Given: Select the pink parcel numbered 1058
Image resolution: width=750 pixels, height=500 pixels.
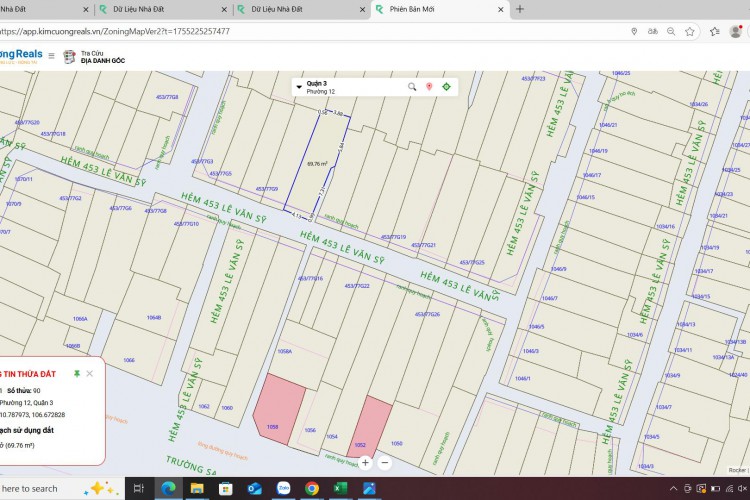Looking at the screenshot, I should 271,410.
